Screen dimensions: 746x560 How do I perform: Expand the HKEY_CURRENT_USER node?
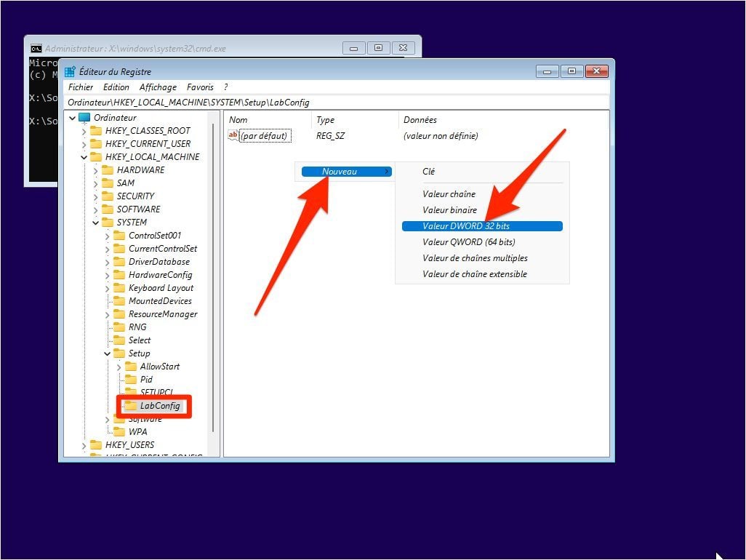[x=84, y=144]
